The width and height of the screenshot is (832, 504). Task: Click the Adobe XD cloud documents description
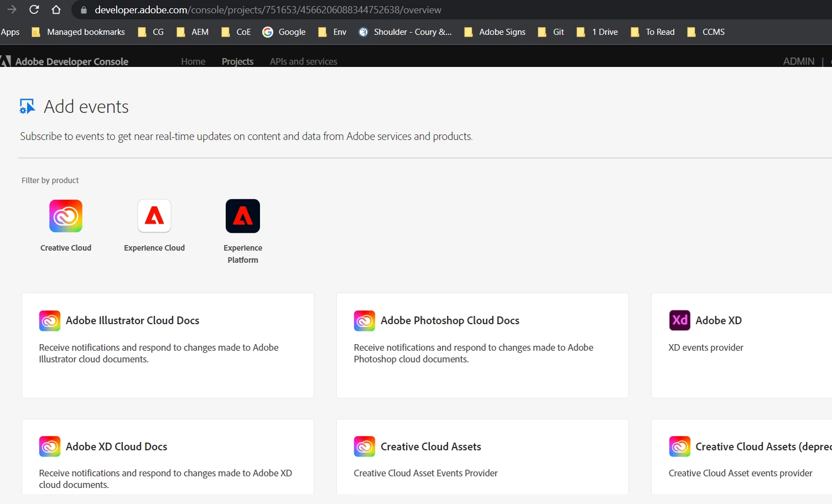pyautogui.click(x=165, y=479)
